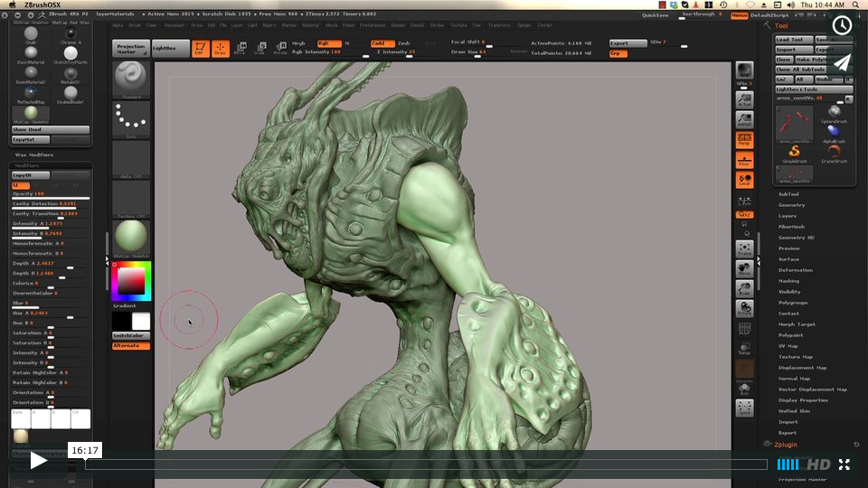The image size is (868, 488).
Task: Open LightBox browser button
Action: click(x=171, y=48)
